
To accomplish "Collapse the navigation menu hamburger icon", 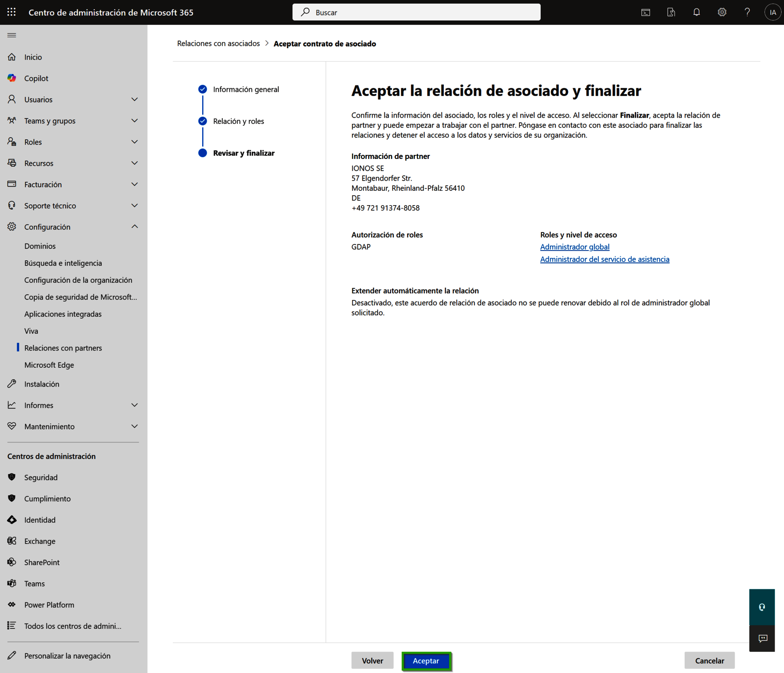I will point(12,35).
